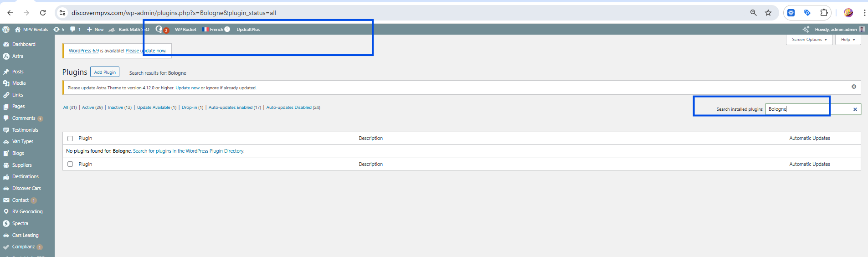Open the Astra sidebar item

pyautogui.click(x=18, y=56)
